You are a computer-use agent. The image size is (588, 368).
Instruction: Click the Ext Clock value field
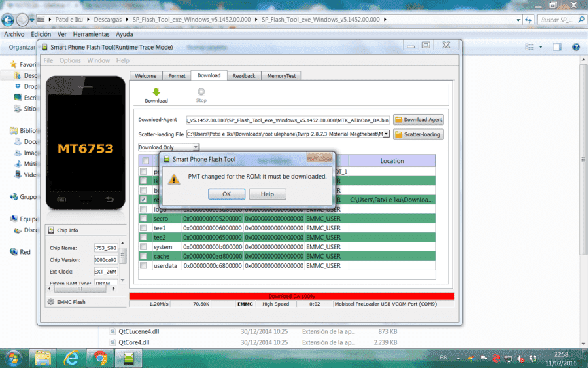pyautogui.click(x=106, y=272)
